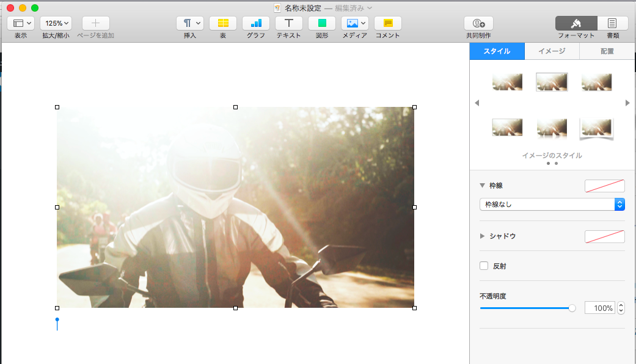Open the 共同制作 collaboration icon
The width and height of the screenshot is (636, 364).
[x=478, y=23]
